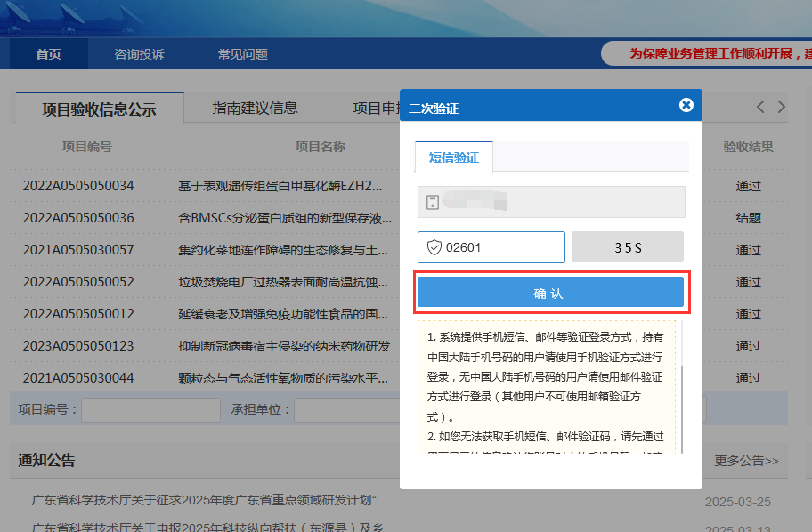Image resolution: width=812 pixels, height=532 pixels.
Task: Open project 抑制新冠病毒宿主侵染的纳米药物研发
Action: coord(284,346)
